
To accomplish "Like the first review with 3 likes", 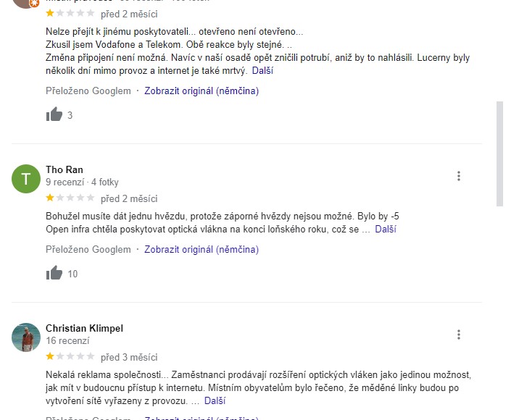I will tap(54, 114).
